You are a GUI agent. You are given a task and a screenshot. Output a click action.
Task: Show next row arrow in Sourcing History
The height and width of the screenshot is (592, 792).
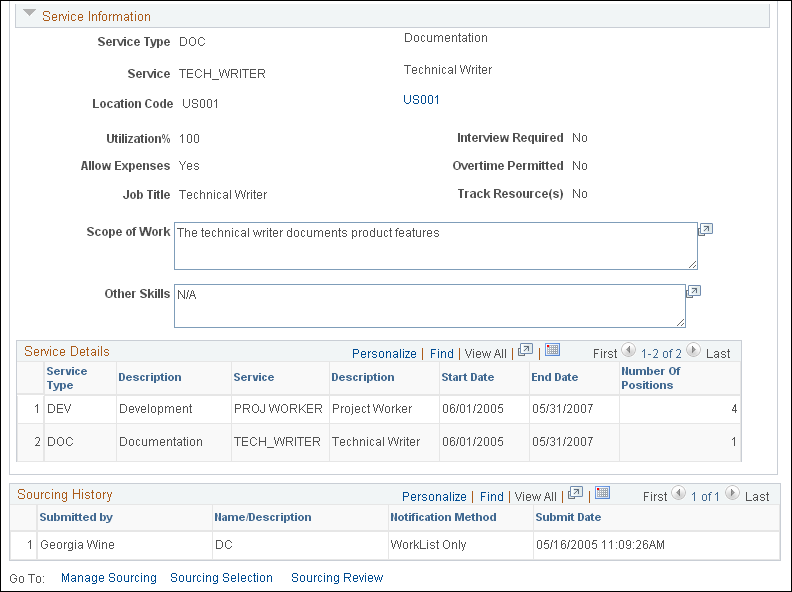pos(732,492)
